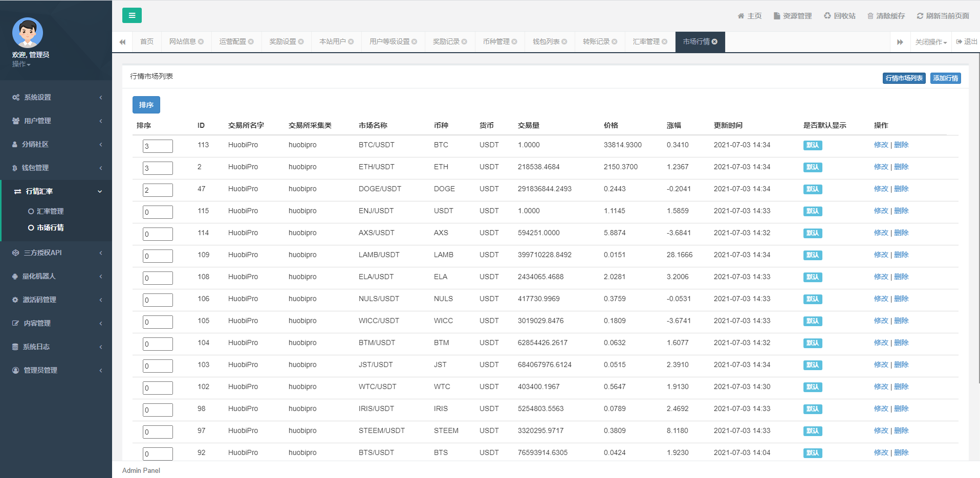The image size is (980, 478).
Task: Click 清除缓存 trash icon to clear cache
Action: coord(870,16)
